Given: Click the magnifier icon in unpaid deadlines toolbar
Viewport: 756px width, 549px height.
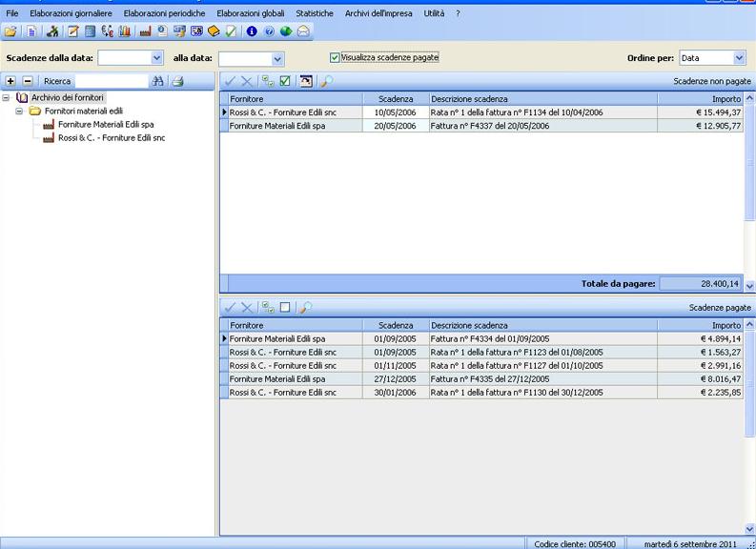Looking at the screenshot, I should click(x=326, y=82).
